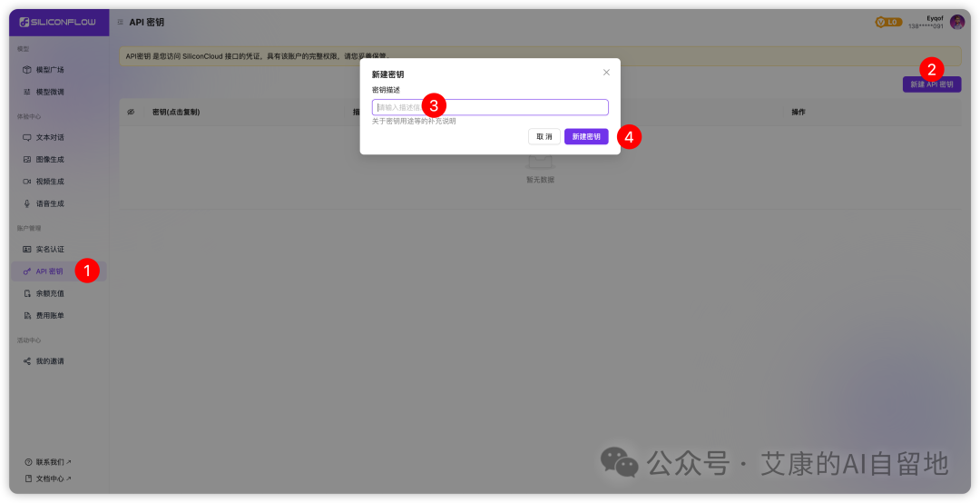Open 我的邀请 page
The height and width of the screenshot is (503, 980).
[50, 361]
